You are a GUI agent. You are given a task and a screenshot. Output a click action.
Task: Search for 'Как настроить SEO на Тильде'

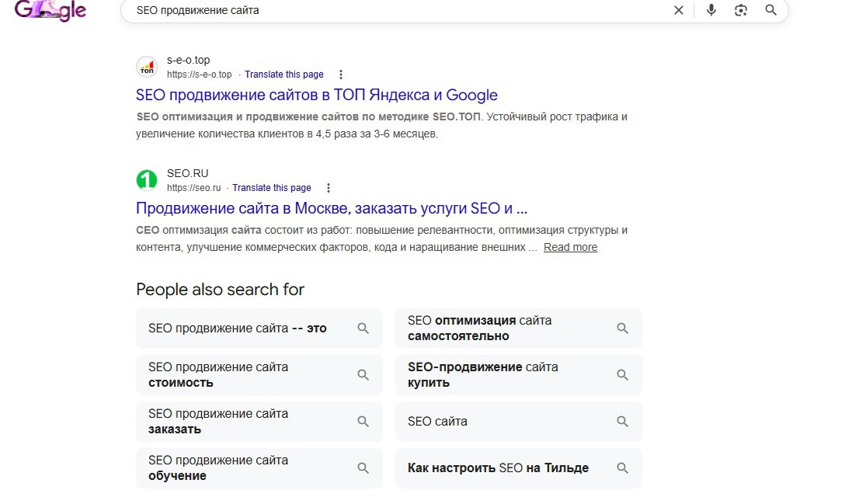[519, 468]
